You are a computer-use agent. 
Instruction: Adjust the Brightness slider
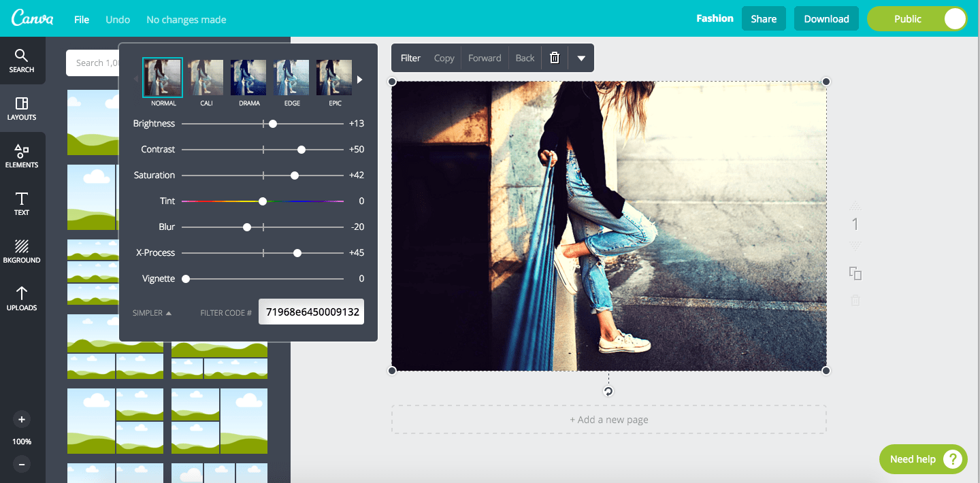tap(272, 123)
